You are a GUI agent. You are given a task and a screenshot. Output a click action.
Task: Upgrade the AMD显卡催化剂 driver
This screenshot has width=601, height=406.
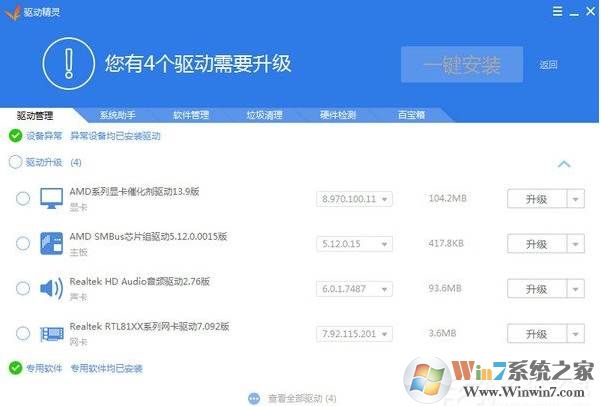pyautogui.click(x=537, y=199)
